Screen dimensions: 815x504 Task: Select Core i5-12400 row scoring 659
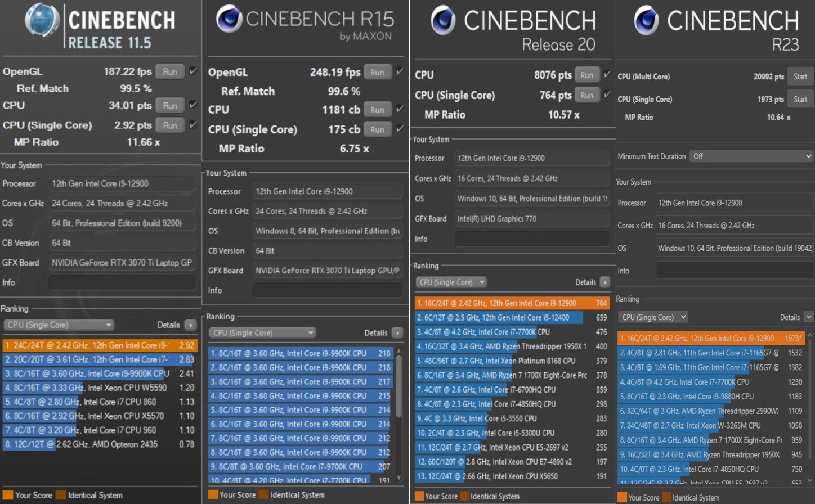coord(512,317)
